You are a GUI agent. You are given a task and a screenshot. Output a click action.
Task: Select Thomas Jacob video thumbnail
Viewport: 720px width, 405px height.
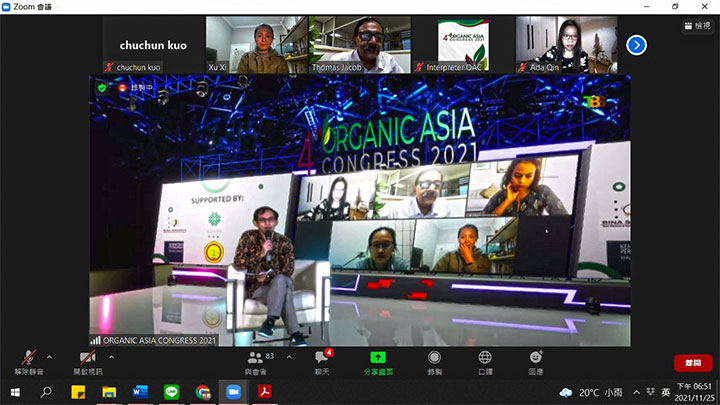click(360, 45)
